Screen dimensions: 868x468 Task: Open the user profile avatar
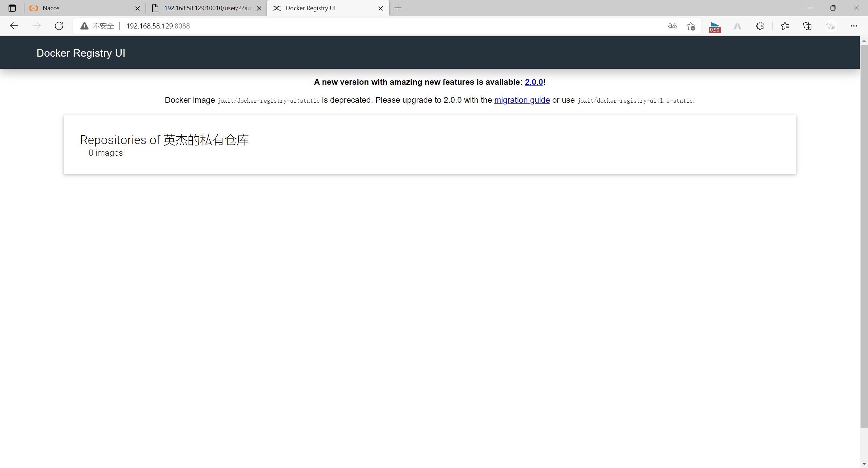click(830, 26)
